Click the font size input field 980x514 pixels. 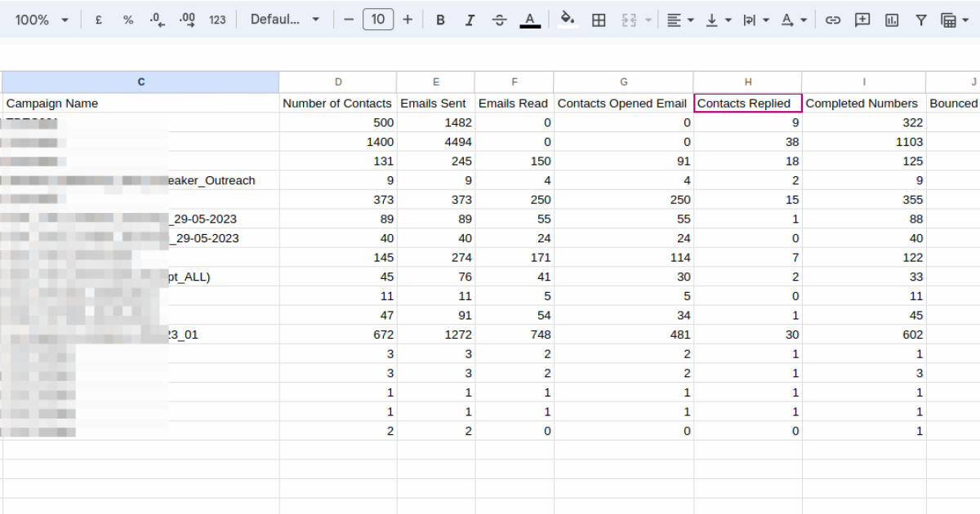pyautogui.click(x=377, y=20)
